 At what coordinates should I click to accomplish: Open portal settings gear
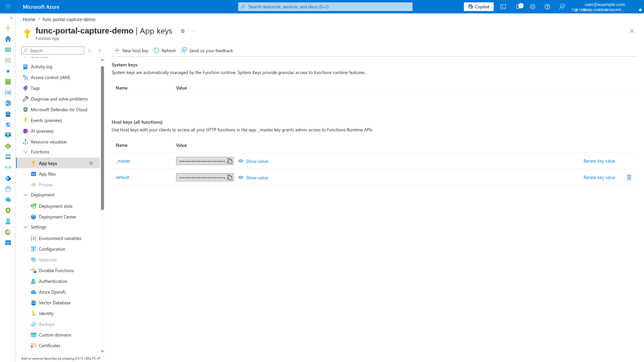click(x=533, y=7)
